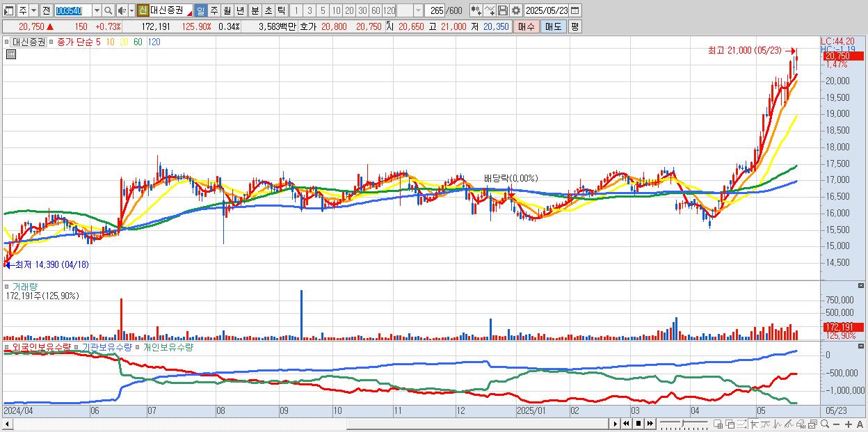Viewport: 868px width, 432px height.
Task: Toggle 개인보유수량 legend item
Action: pyautogui.click(x=168, y=346)
